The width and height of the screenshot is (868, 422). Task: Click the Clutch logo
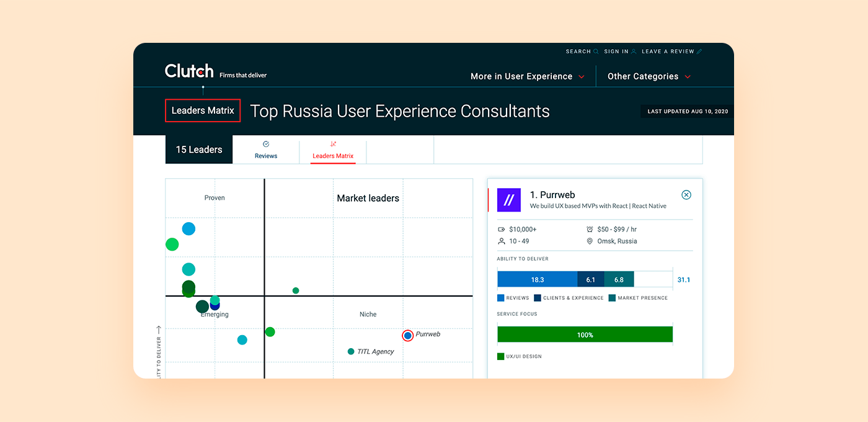(x=189, y=71)
